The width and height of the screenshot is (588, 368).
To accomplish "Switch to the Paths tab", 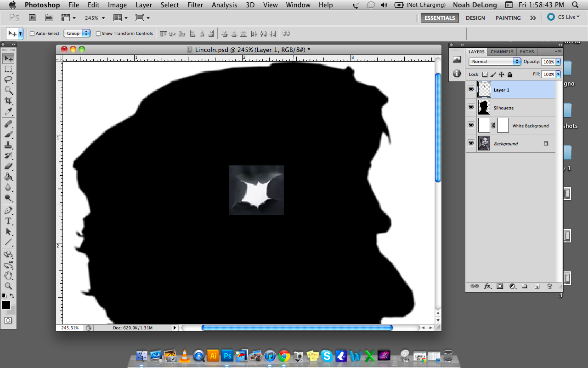I will tap(527, 52).
